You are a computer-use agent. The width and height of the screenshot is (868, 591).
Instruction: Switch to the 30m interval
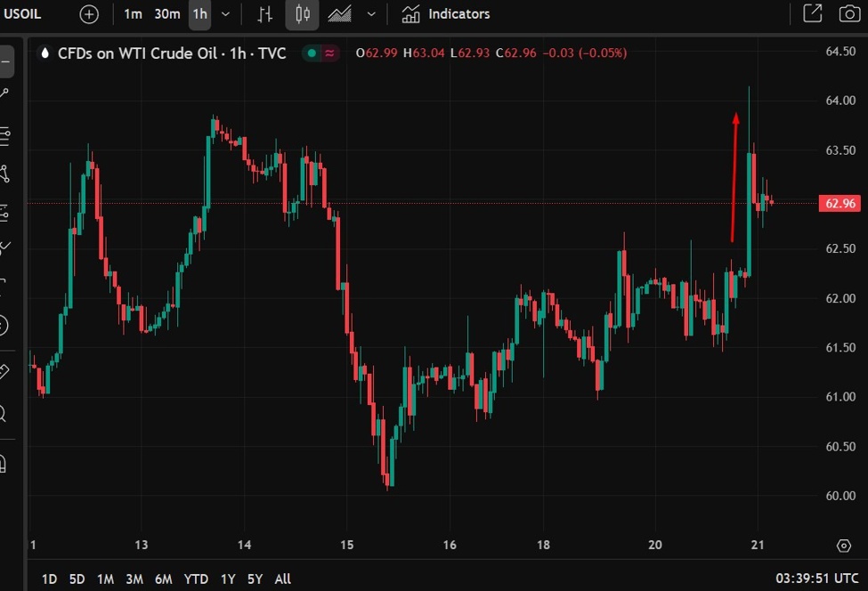tap(166, 14)
